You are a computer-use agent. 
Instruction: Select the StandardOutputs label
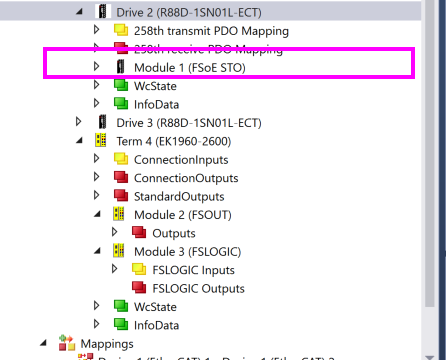pos(179,196)
